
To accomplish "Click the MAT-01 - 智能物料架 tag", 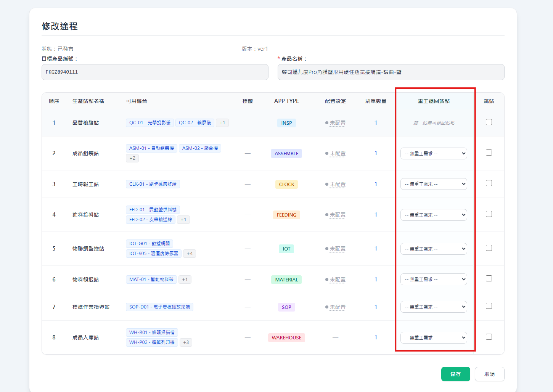I will [151, 280].
